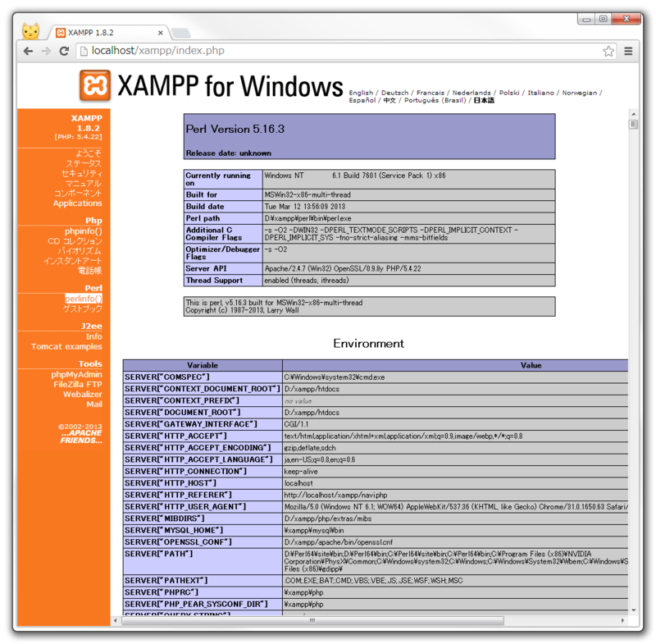The image size is (656, 644).
Task: Click SERVER["PATHEXT"] variable cell
Action: 203,581
